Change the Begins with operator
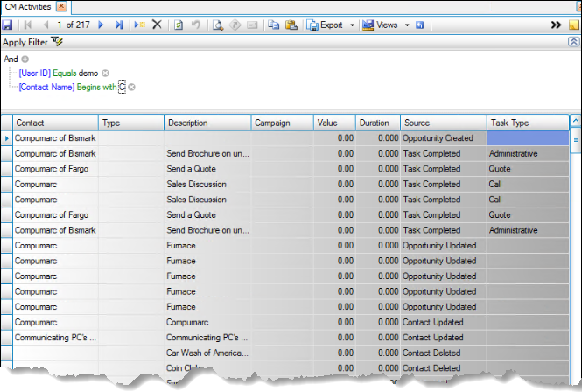 point(97,87)
